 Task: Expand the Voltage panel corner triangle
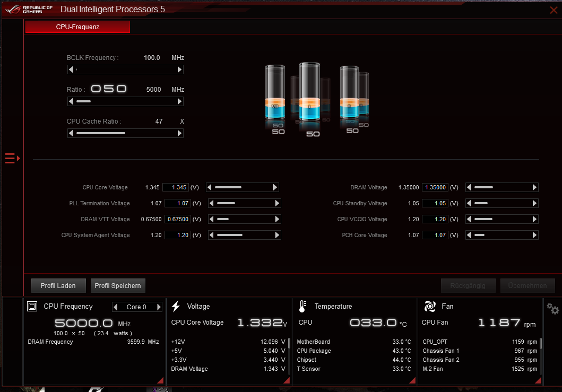pyautogui.click(x=287, y=380)
